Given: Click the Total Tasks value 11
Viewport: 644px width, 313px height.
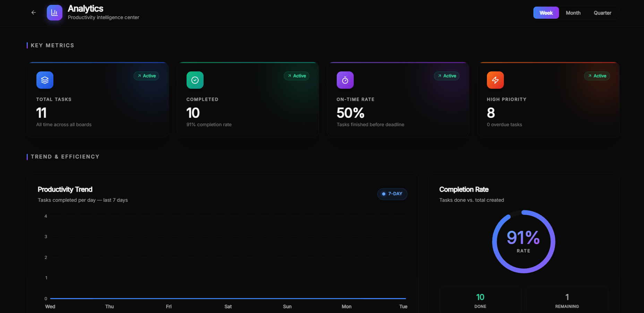Looking at the screenshot, I should click(x=41, y=113).
